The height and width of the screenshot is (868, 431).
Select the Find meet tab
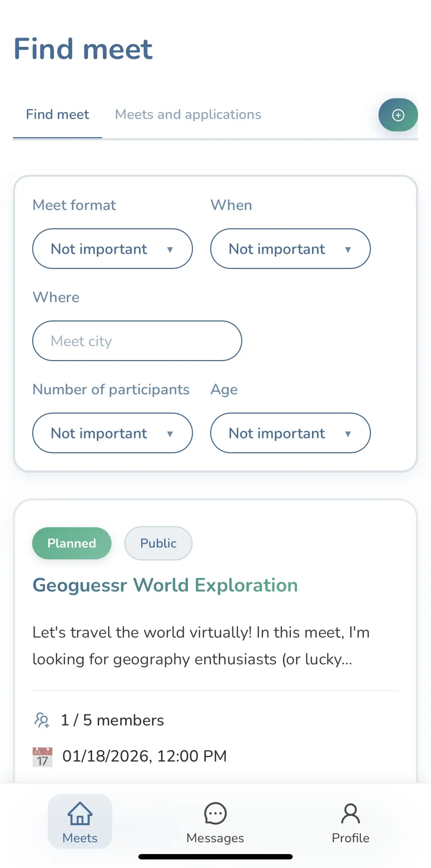pyautogui.click(x=57, y=114)
